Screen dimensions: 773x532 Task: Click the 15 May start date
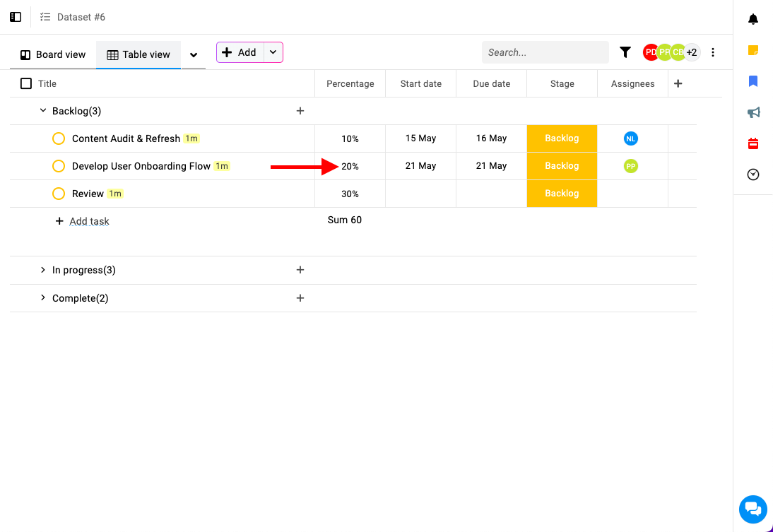click(x=420, y=138)
